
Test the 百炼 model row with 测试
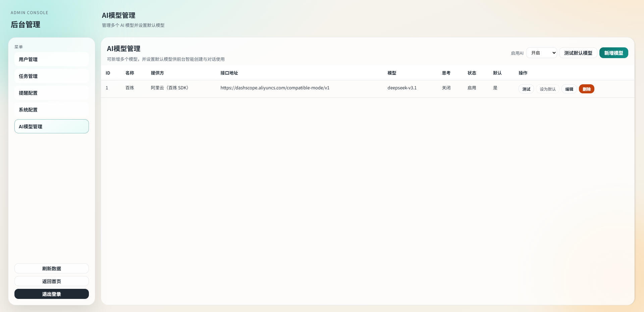click(526, 89)
